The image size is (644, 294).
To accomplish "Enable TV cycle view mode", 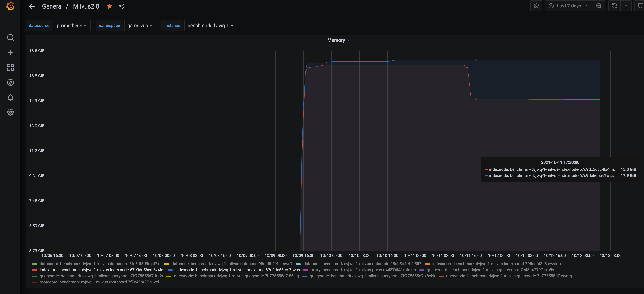I will point(640,5).
